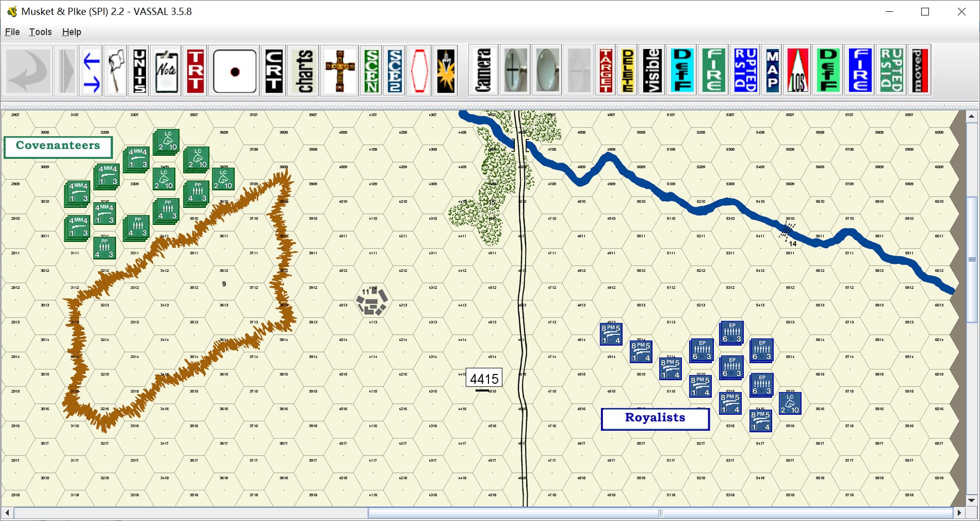Image resolution: width=980 pixels, height=521 pixels.
Task: Click the blue FIRE button
Action: (859, 71)
